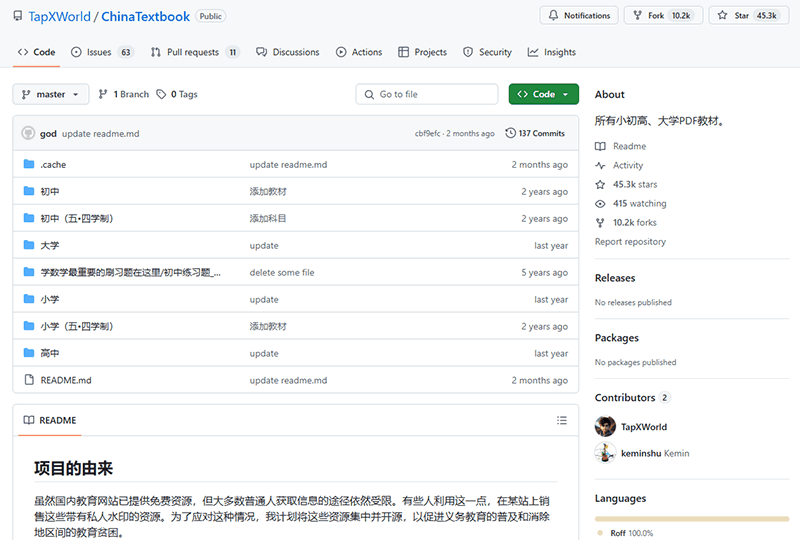Viewport: 800px width, 540px height.
Task: Open the Contributors heading link
Action: point(633,397)
